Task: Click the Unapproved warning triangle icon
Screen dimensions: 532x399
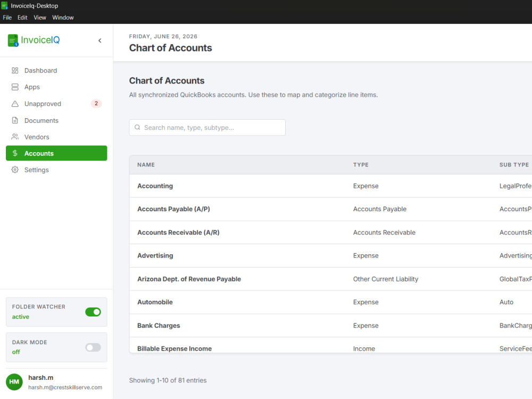Action: 15,104
